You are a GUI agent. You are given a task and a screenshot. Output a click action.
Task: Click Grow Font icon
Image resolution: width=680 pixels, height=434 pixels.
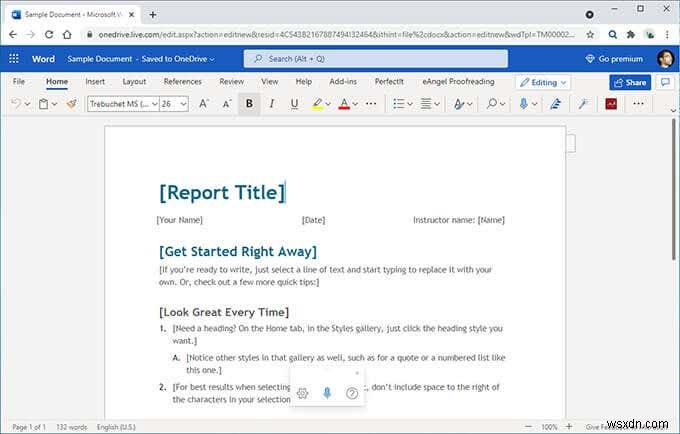click(x=203, y=104)
